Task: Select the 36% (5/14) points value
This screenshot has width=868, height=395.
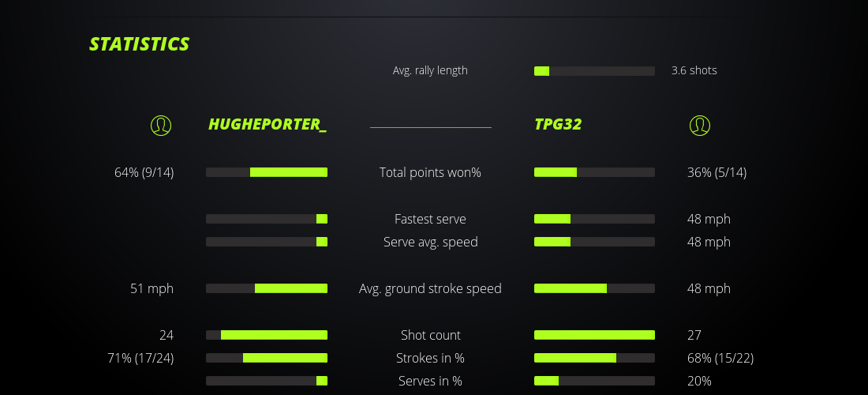Action: pyautogui.click(x=716, y=172)
